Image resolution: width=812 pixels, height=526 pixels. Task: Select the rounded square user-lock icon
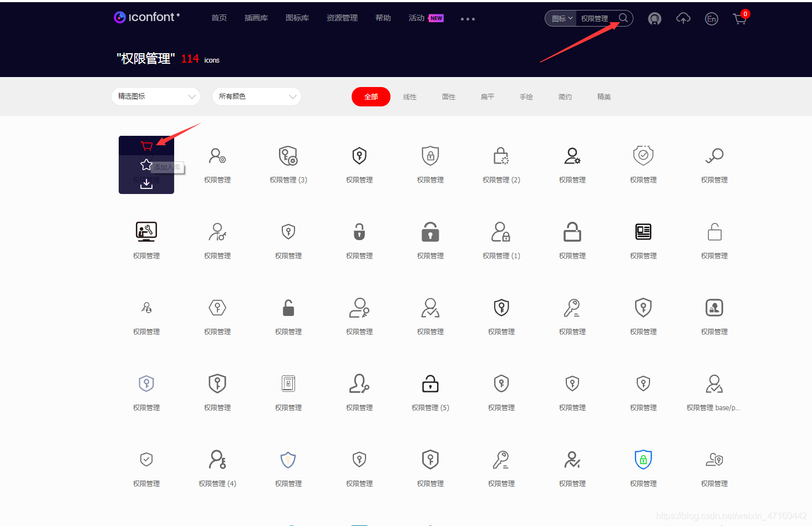coord(714,308)
